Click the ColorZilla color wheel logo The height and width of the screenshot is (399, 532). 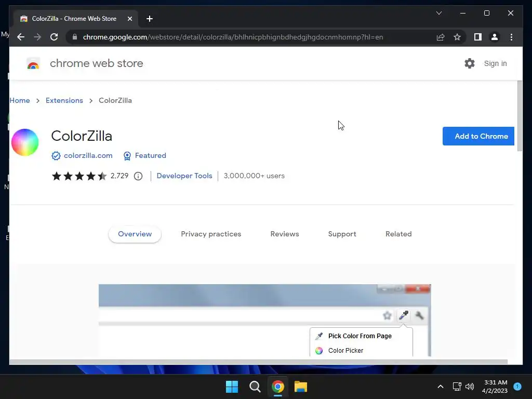click(25, 142)
